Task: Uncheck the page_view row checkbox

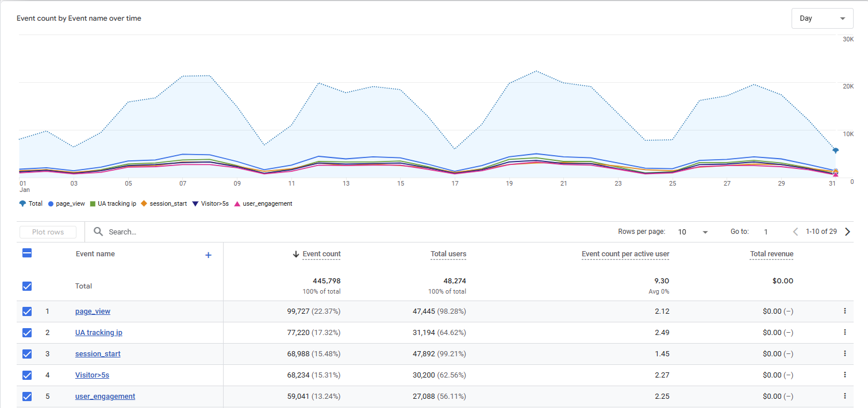Action: point(27,311)
